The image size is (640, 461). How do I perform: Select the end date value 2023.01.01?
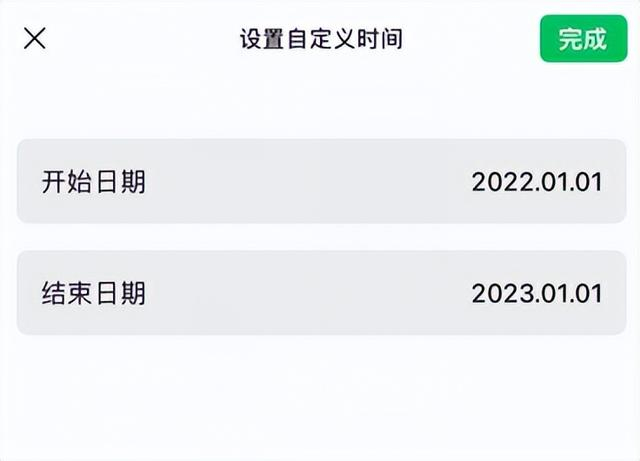537,293
